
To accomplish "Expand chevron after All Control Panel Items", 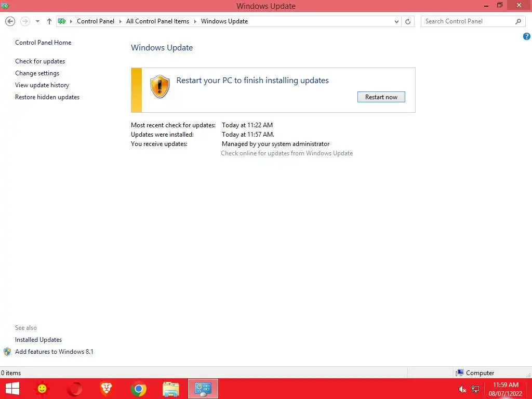I will [195, 21].
